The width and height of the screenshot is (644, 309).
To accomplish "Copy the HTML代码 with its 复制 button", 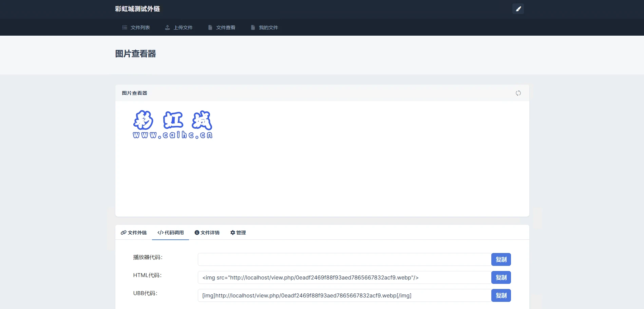I will tap(501, 277).
